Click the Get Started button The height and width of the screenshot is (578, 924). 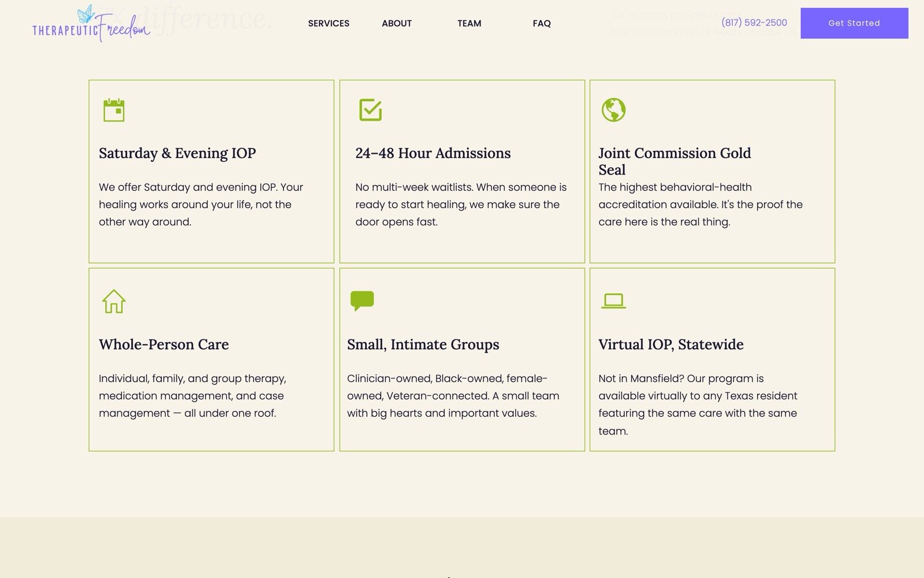pyautogui.click(x=854, y=23)
